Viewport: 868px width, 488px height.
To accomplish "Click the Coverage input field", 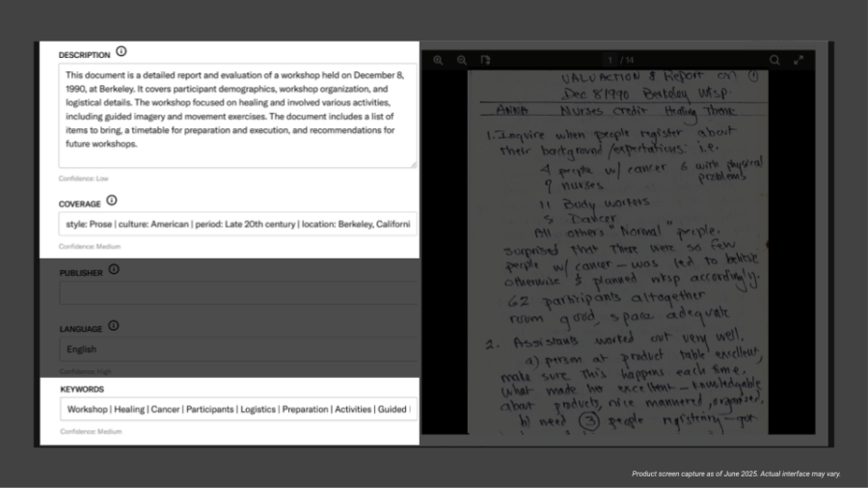I will tap(237, 224).
